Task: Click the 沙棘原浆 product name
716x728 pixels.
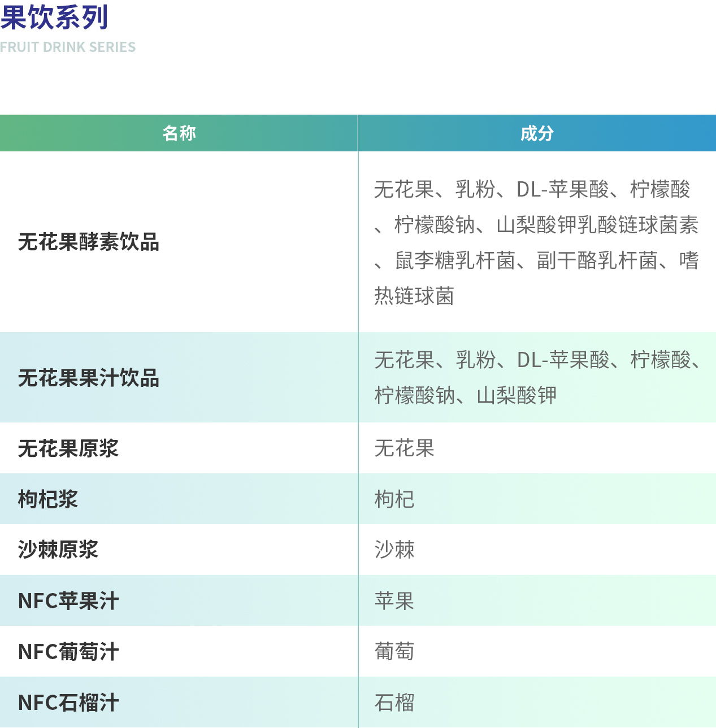Action: coord(58,550)
